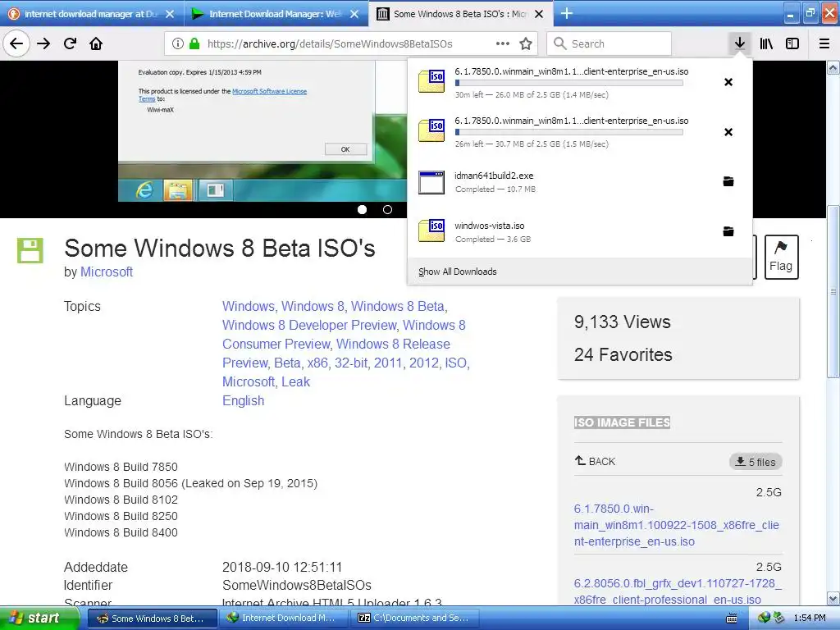The image size is (840, 630).
Task: Click ISO file icon of windwos-vista.iso
Action: (x=431, y=231)
